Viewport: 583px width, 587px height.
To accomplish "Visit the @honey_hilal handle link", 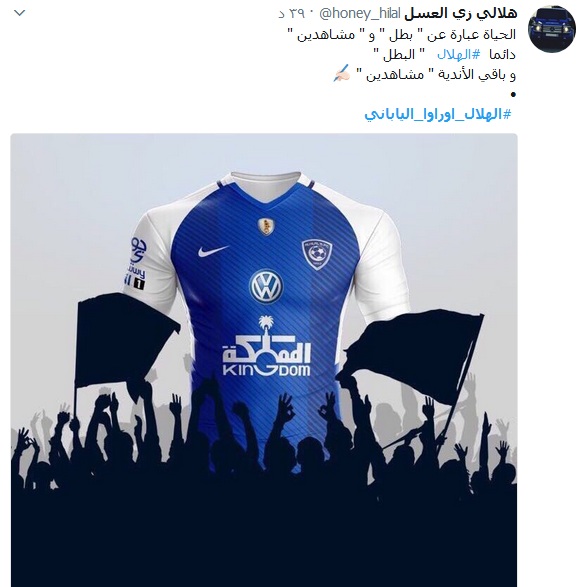I will [360, 14].
